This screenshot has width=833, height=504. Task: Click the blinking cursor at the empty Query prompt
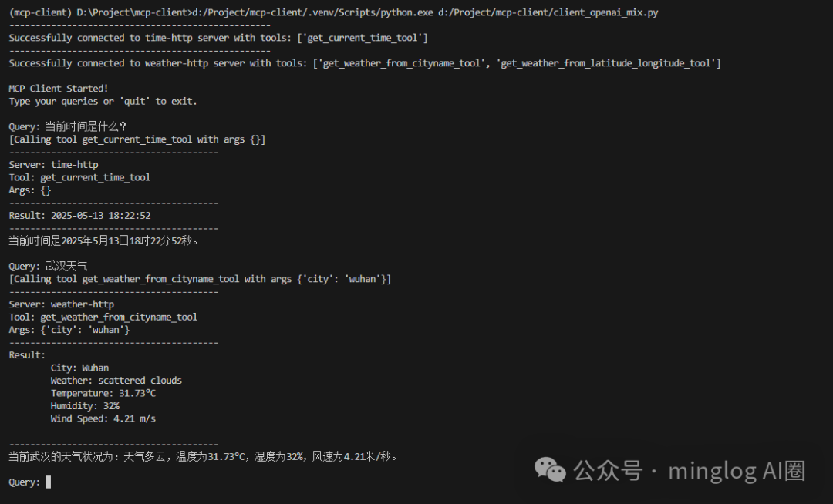49,482
